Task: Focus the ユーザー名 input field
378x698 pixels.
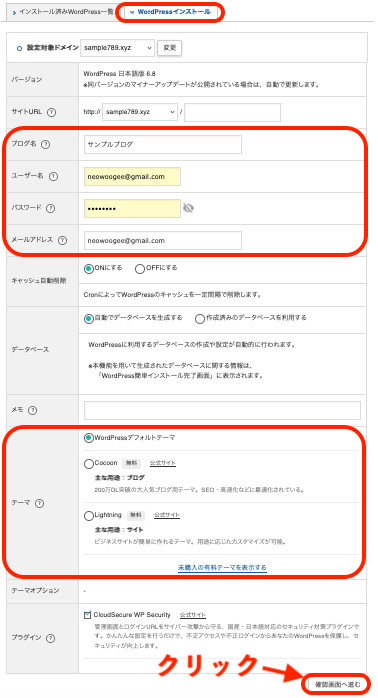Action: pos(132,177)
